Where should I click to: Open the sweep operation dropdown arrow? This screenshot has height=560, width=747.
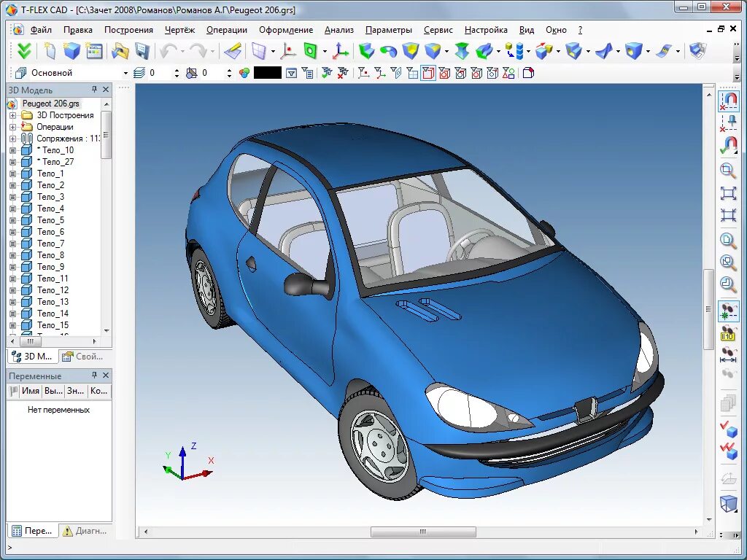coord(498,51)
